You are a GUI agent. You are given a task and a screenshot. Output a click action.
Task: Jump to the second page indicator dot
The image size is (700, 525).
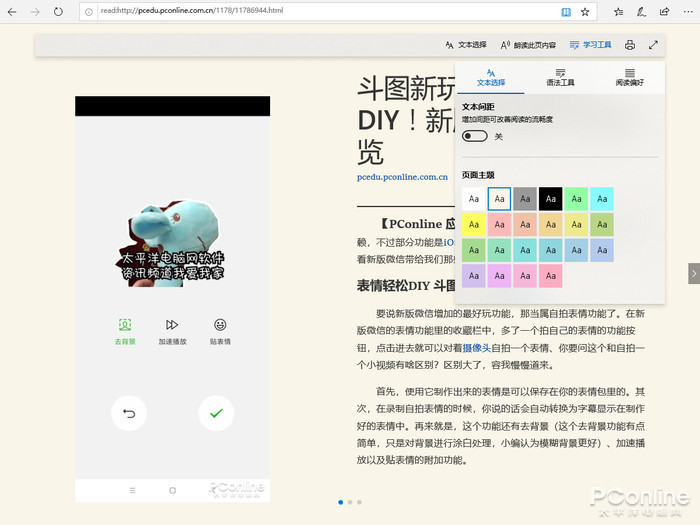tap(350, 502)
